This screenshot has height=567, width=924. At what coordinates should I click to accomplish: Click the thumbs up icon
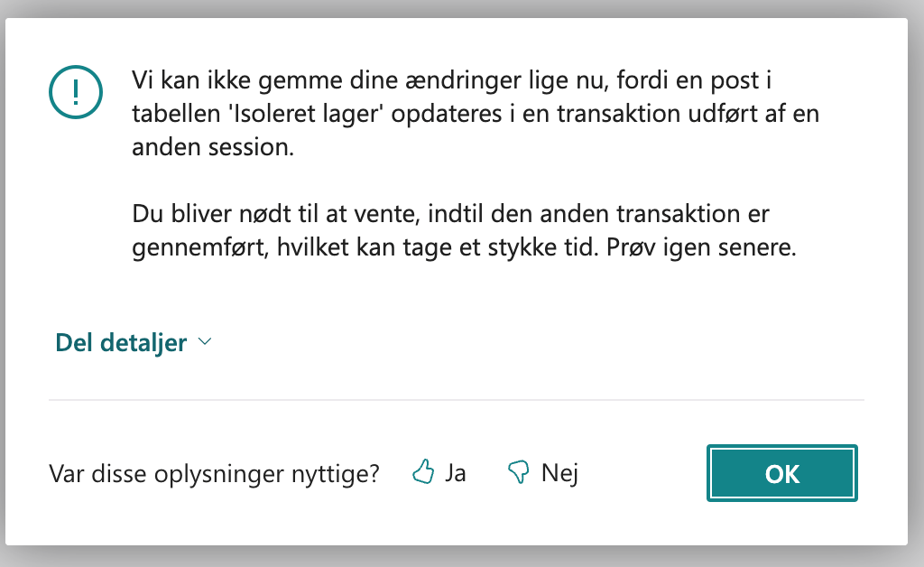coord(422,472)
